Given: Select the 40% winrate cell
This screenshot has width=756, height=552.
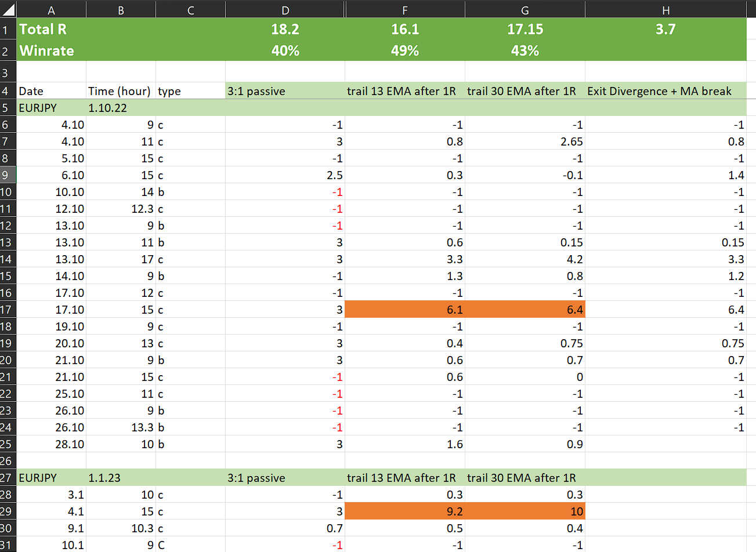Looking at the screenshot, I should [285, 50].
